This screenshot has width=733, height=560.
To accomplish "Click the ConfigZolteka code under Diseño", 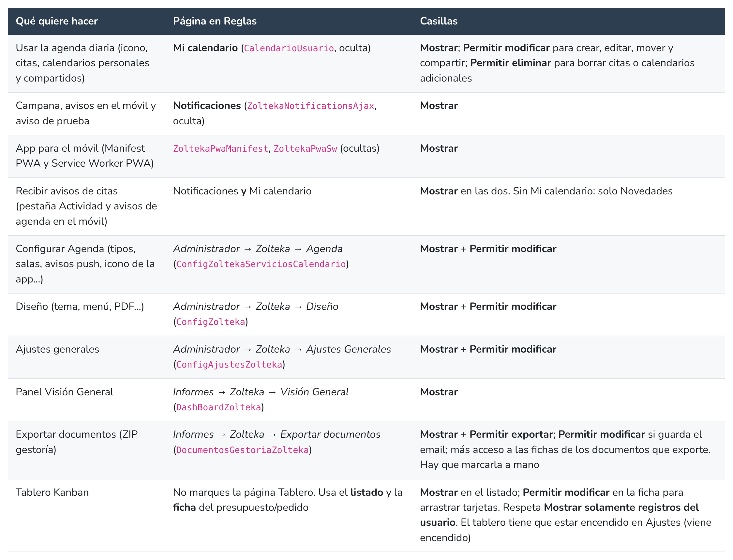I will 211,322.
